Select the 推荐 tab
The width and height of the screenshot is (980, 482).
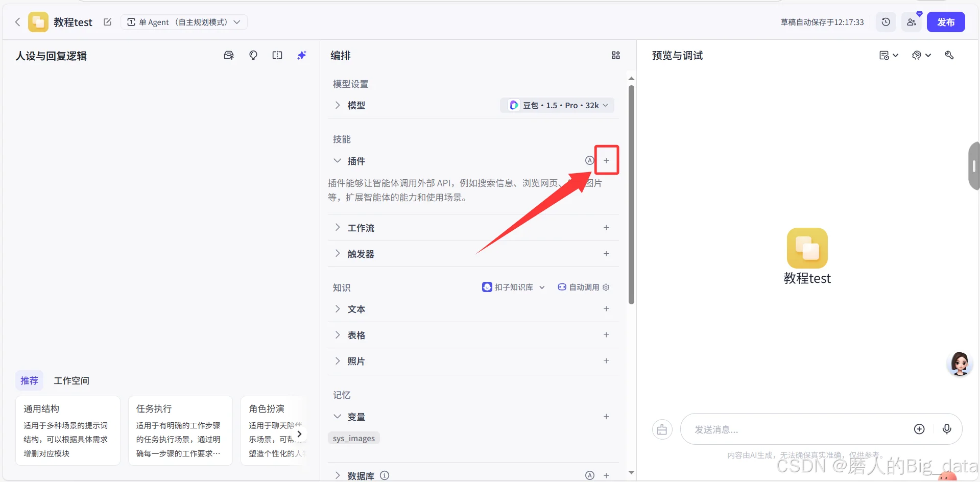click(x=29, y=380)
